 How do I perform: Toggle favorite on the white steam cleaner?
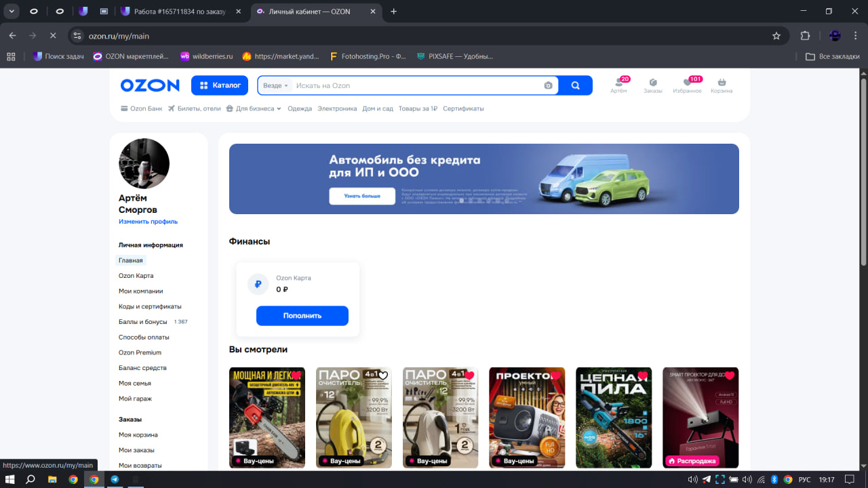470,375
